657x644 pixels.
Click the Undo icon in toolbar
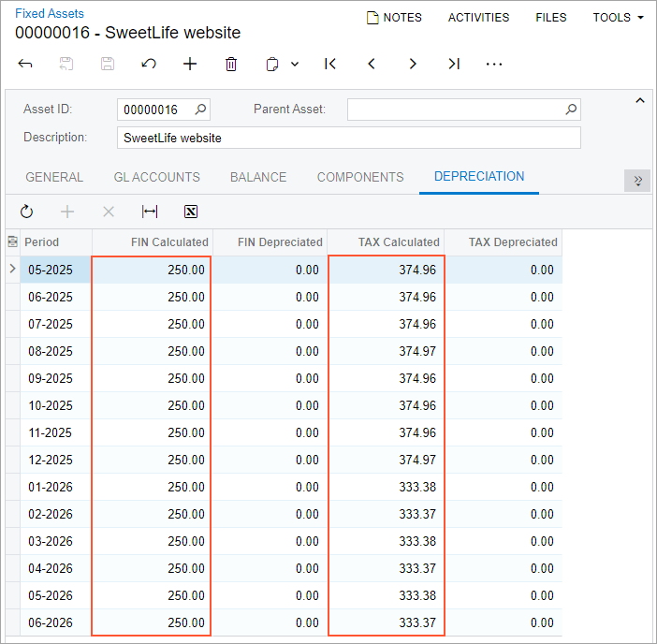click(148, 65)
